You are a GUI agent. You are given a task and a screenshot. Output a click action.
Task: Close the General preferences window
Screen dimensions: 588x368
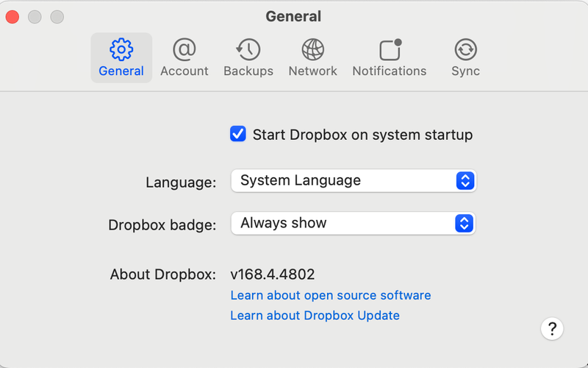12,17
